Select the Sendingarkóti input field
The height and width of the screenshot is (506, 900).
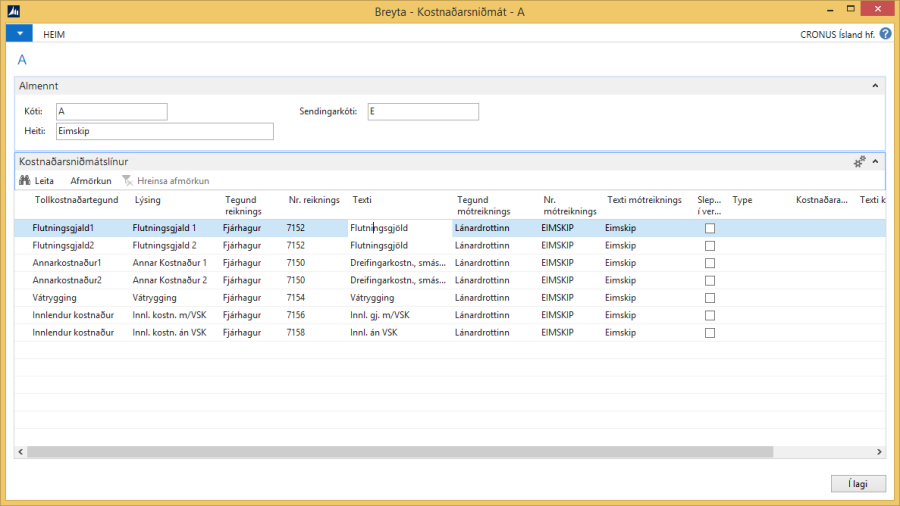click(x=422, y=111)
